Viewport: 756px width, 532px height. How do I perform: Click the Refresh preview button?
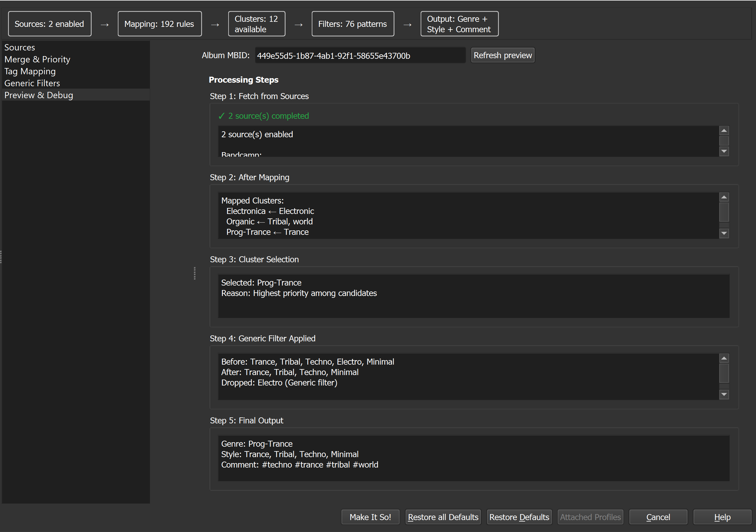(502, 55)
